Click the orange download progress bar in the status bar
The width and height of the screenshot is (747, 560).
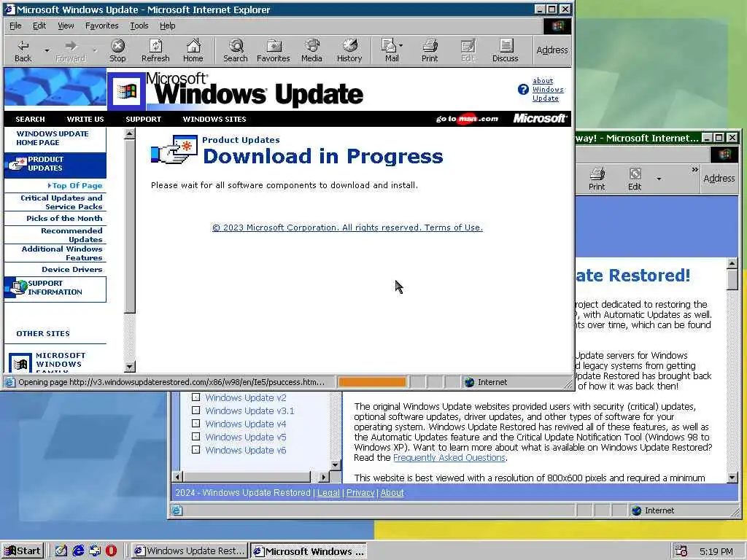pyautogui.click(x=372, y=382)
